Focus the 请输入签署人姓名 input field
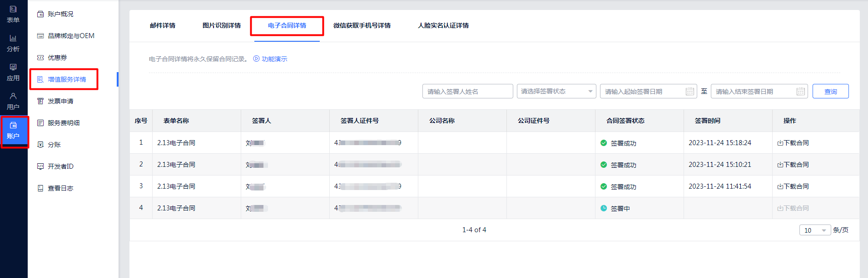Screen dimensions: 868x278 coord(467,92)
